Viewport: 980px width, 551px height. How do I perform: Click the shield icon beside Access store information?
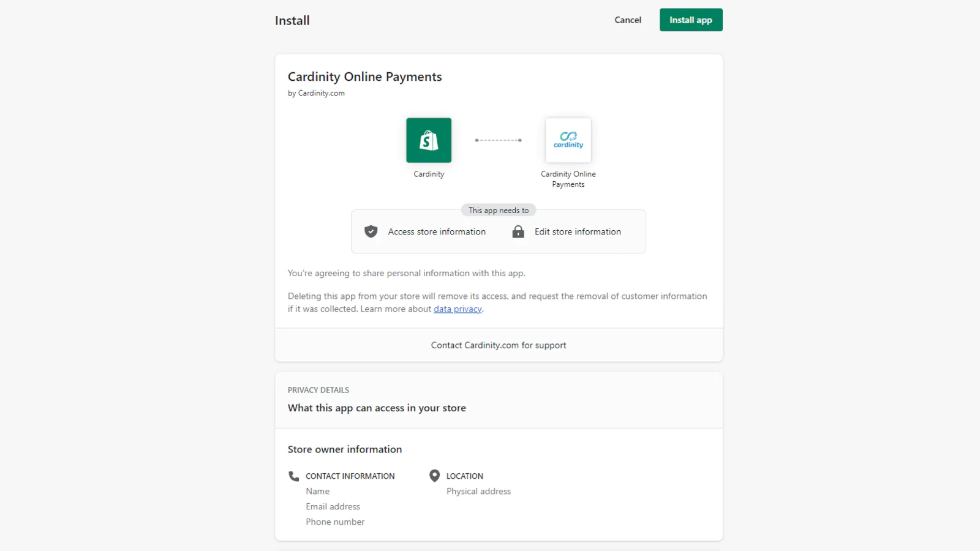(371, 231)
